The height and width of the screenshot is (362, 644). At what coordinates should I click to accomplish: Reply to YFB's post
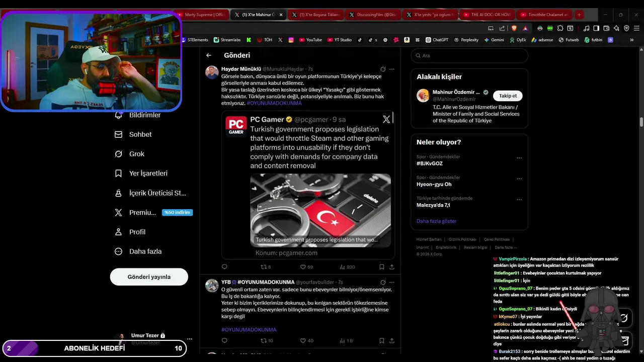[x=224, y=340]
